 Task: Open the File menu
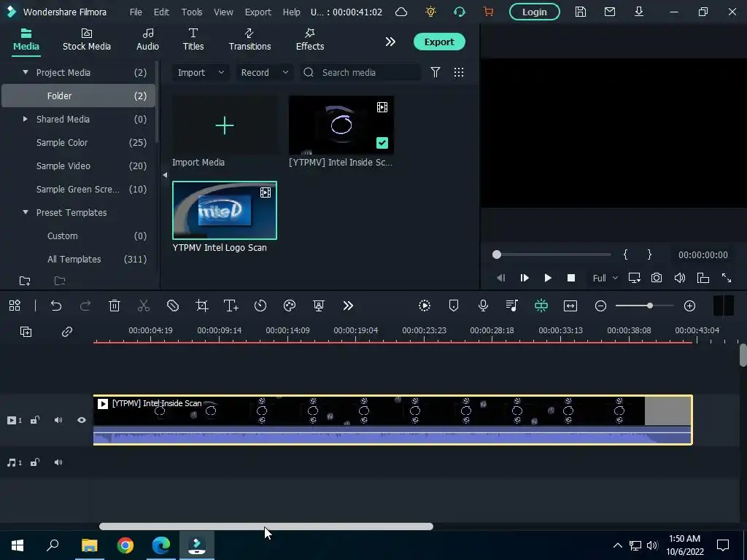[136, 12]
